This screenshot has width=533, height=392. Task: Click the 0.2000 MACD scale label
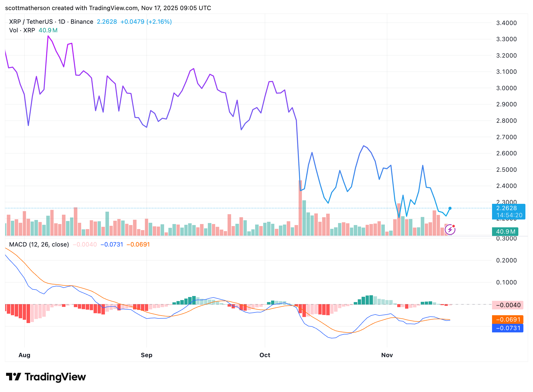(x=506, y=260)
